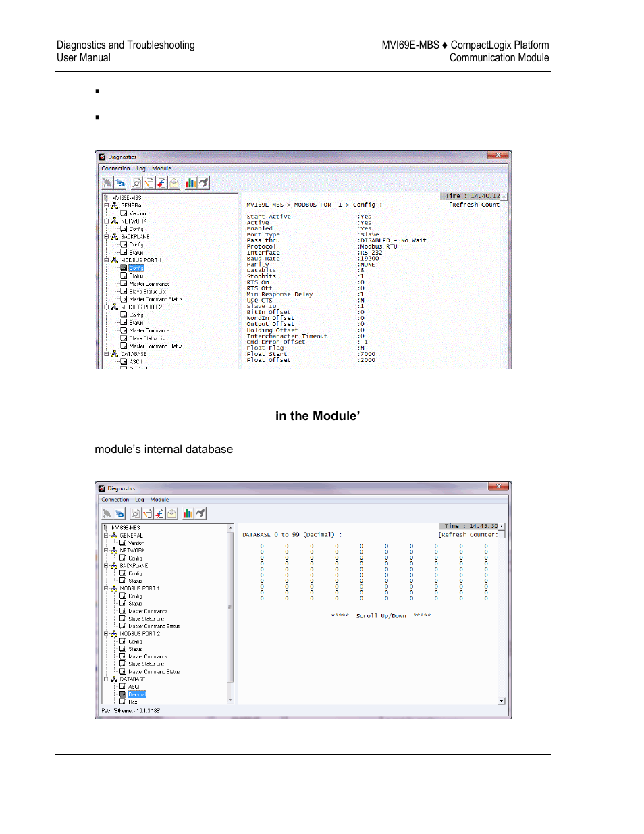Collapse MODBUS PORT 2 node in the port config window
Image resolution: width=644 pixels, height=834 pixels.
pos(106,307)
